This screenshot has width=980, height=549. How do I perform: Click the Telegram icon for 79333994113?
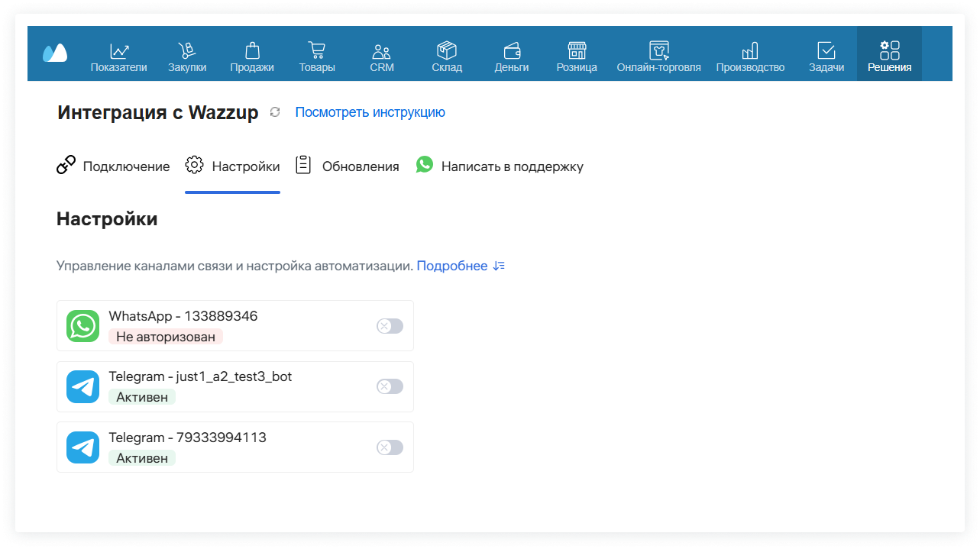(82, 447)
